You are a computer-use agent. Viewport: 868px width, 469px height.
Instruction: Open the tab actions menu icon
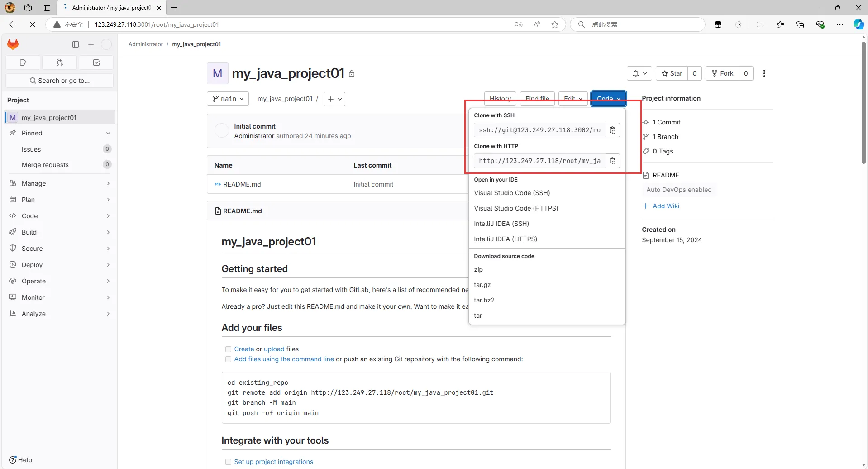point(47,8)
